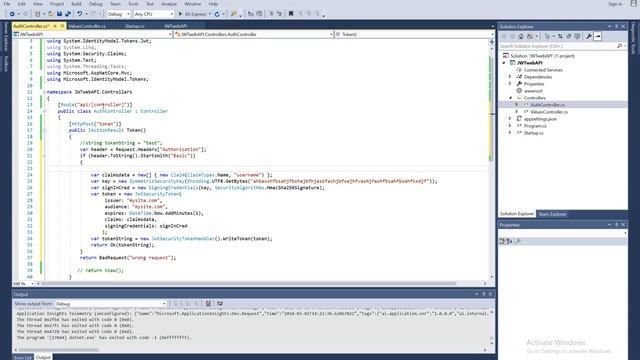Click Categorized icon in Properties panel

coord(502,241)
